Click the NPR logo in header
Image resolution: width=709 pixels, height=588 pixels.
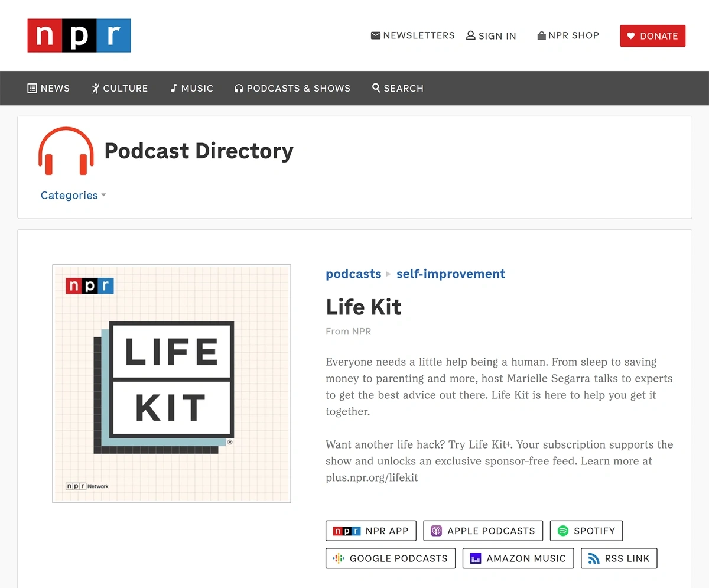(x=79, y=35)
